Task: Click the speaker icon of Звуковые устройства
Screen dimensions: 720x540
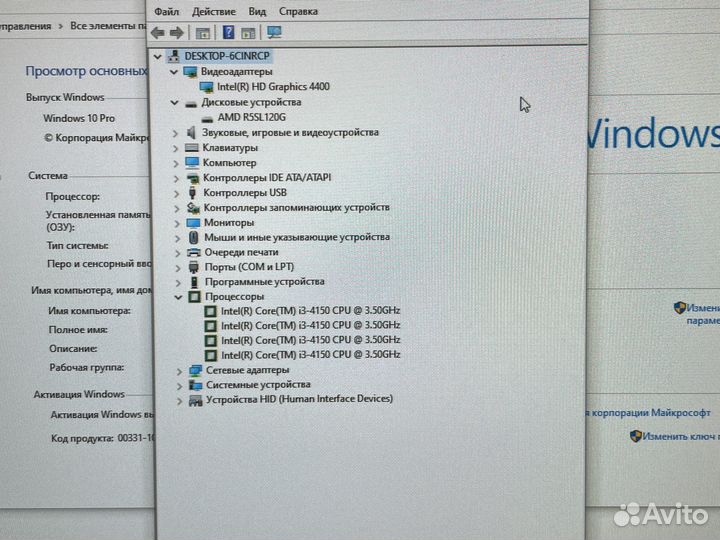Action: click(191, 133)
